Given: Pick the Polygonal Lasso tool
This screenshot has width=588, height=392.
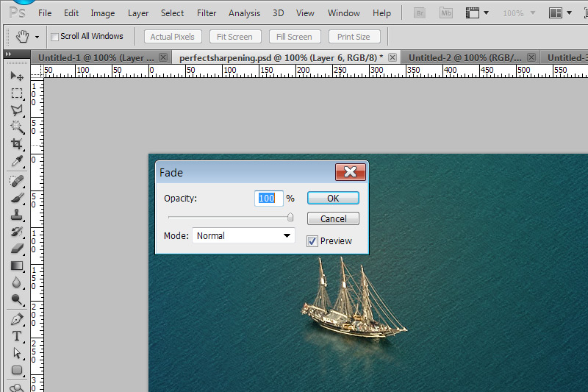Looking at the screenshot, I should 16,110.
